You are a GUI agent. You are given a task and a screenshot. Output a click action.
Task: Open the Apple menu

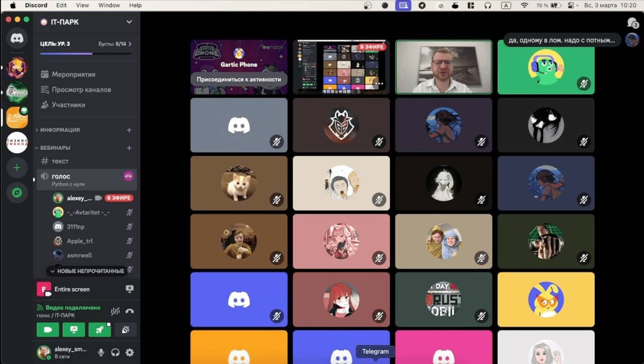pos(13,6)
